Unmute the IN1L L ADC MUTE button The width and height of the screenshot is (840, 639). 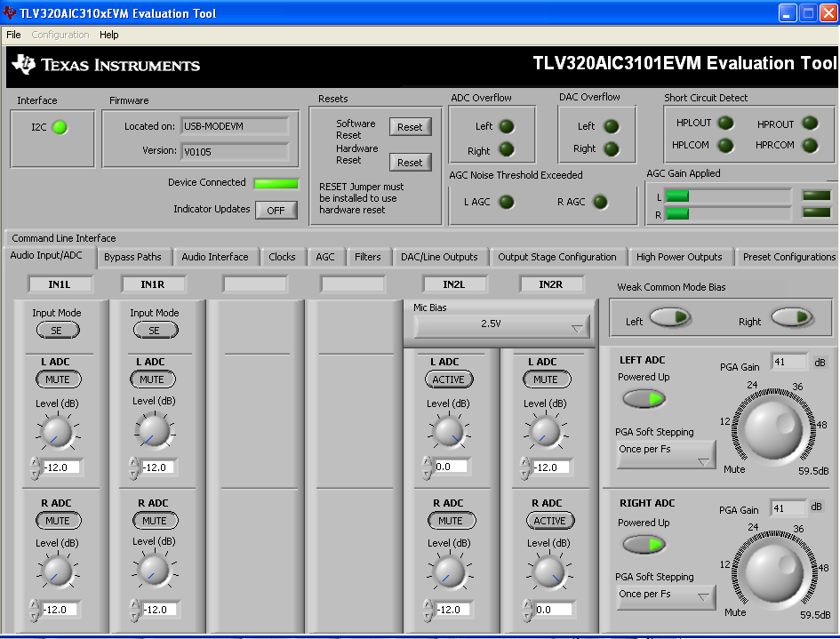pos(58,379)
